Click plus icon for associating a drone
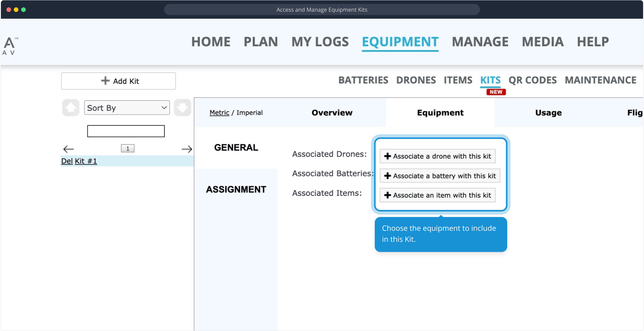 pos(387,156)
